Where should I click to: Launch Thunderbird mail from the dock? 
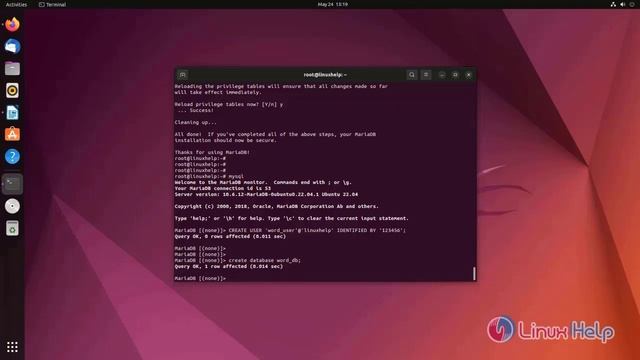coord(12,47)
